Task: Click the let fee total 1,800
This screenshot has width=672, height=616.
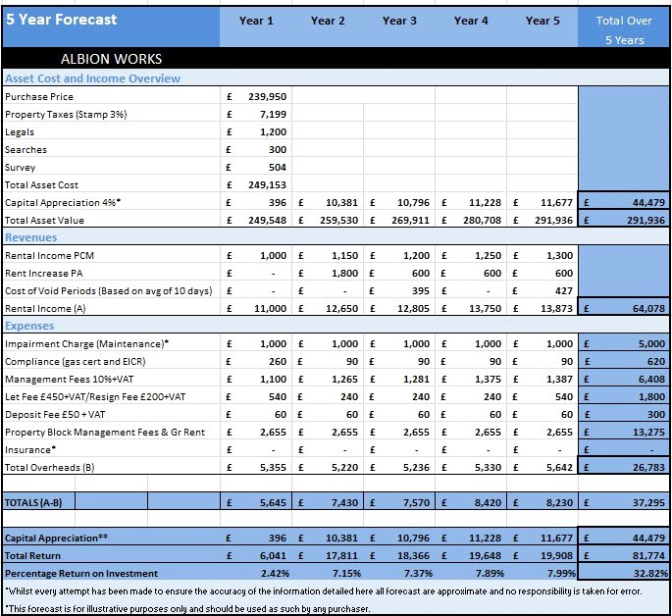Action: (x=651, y=396)
